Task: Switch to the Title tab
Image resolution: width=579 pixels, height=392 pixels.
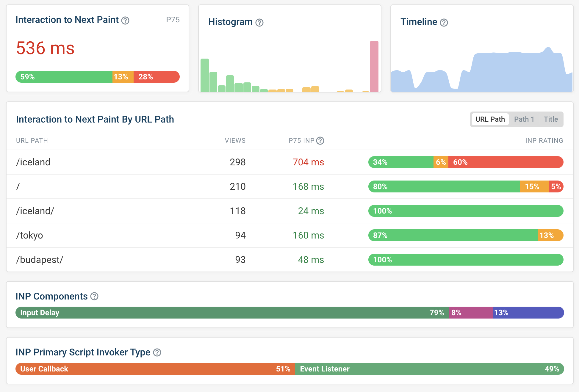Action: pyautogui.click(x=551, y=119)
